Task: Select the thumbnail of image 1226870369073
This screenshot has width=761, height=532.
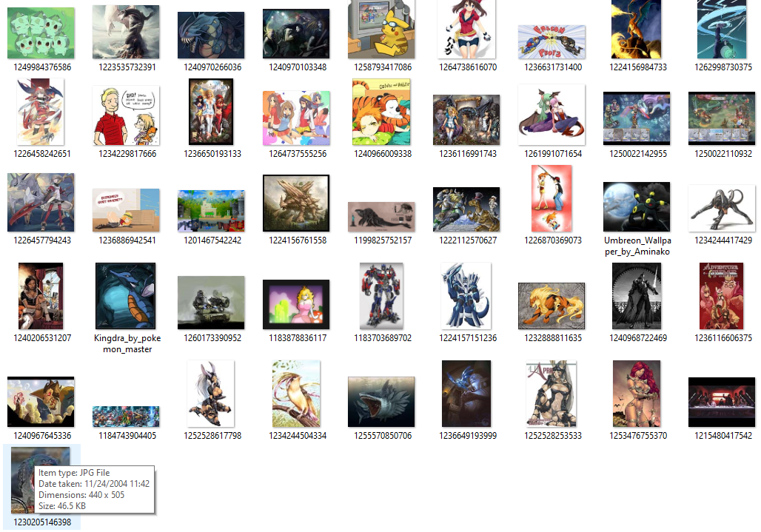Action: 552,198
